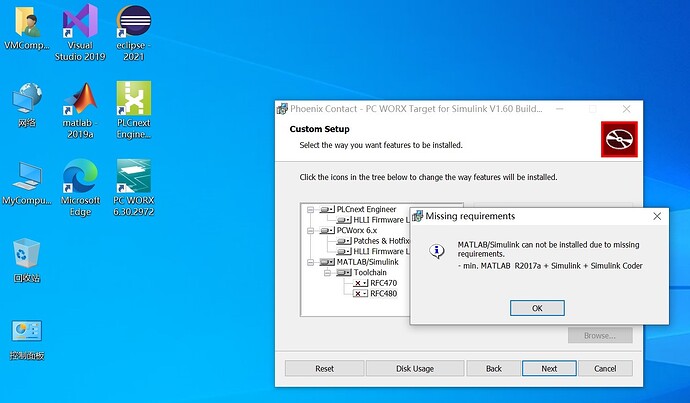Collapse the MATLAB/Simulink tree node
690x403 pixels.
[310, 262]
